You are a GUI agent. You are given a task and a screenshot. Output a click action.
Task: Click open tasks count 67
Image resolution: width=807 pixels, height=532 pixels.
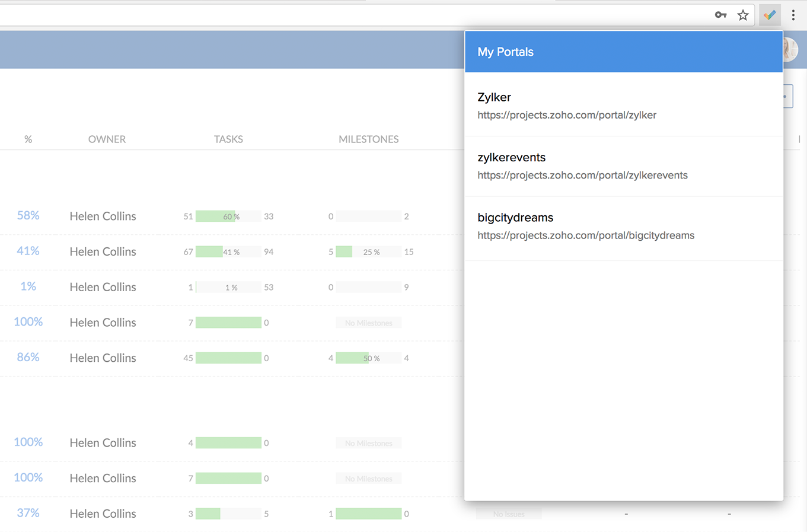click(188, 252)
